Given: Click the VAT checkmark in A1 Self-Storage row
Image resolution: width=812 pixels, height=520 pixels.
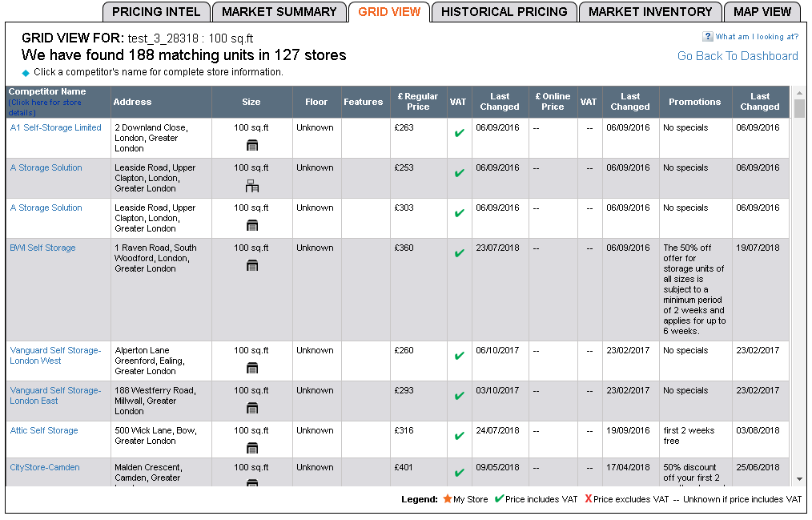Looking at the screenshot, I should [x=459, y=133].
